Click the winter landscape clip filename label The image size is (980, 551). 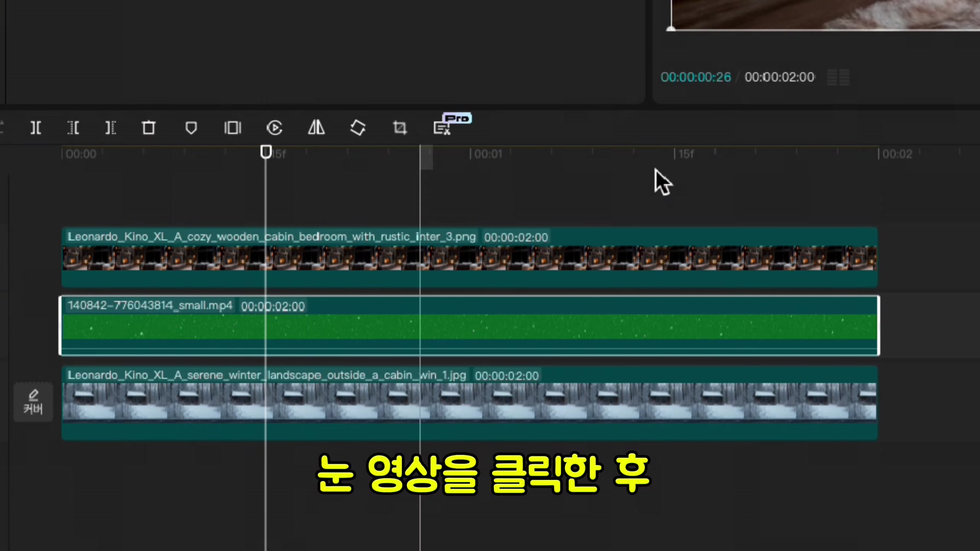click(267, 375)
